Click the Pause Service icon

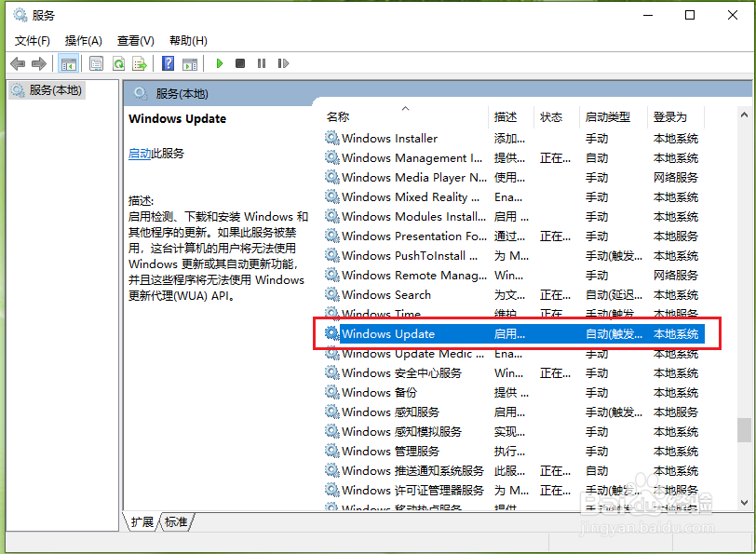coord(262,63)
